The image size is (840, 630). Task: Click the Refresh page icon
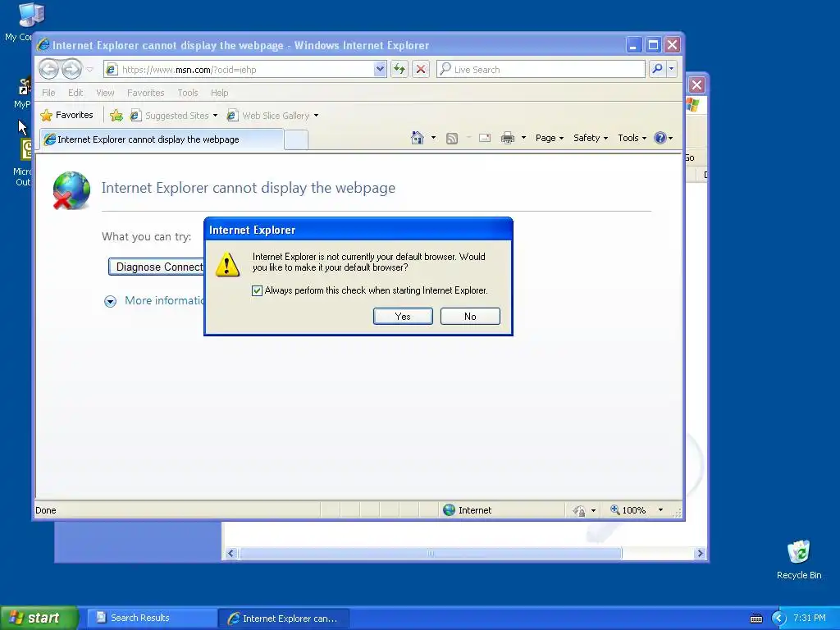pyautogui.click(x=399, y=69)
